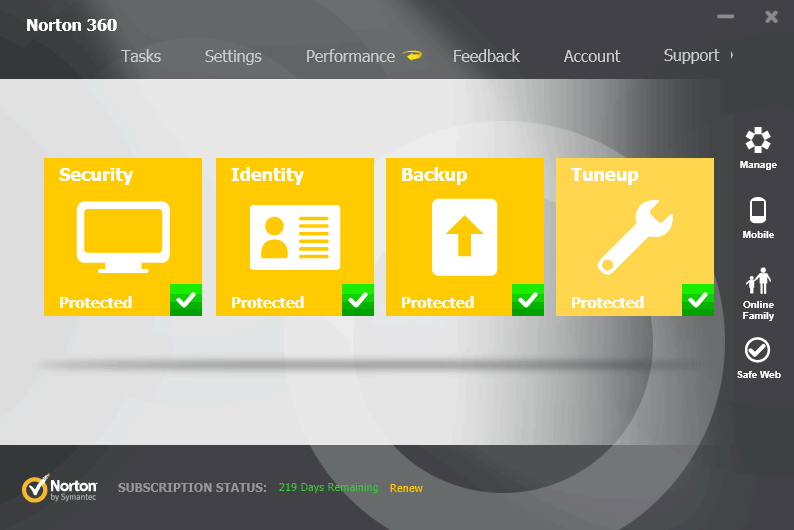Open the Performance view
Image resolution: width=794 pixels, height=530 pixels.
point(350,56)
